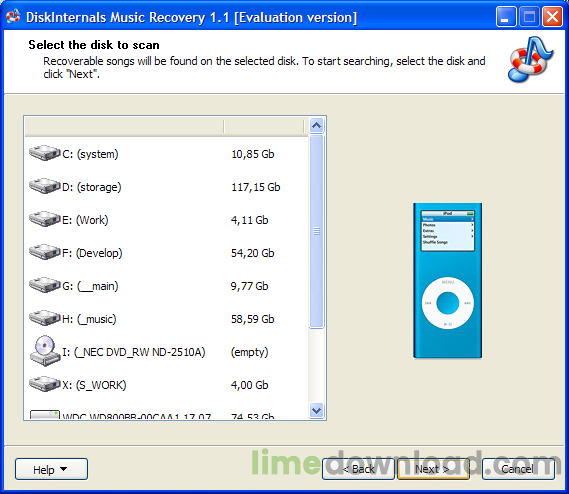Image resolution: width=569 pixels, height=494 pixels.
Task: Choose the H: (_music) drive icon
Action: [x=45, y=318]
